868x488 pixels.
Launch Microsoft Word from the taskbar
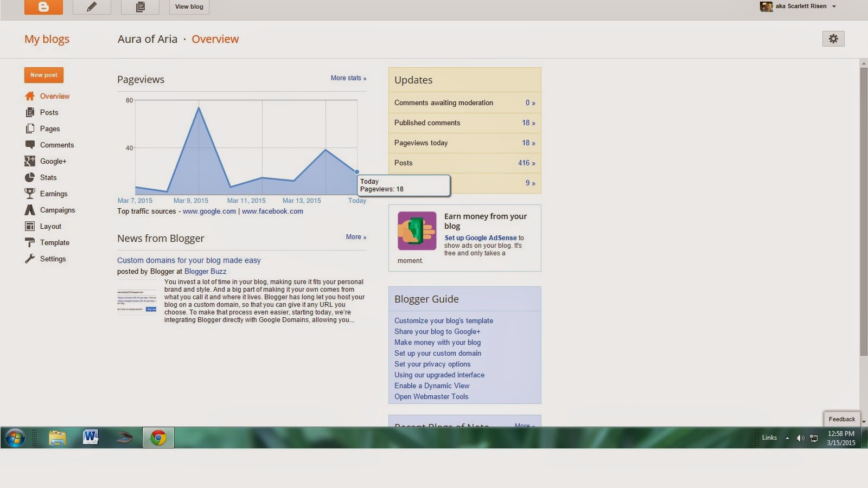(91, 437)
